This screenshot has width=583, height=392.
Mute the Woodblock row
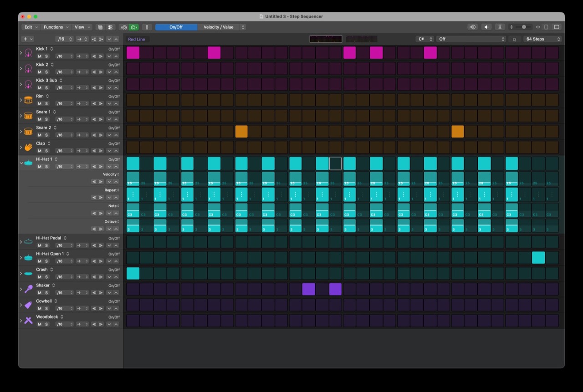tap(40, 324)
